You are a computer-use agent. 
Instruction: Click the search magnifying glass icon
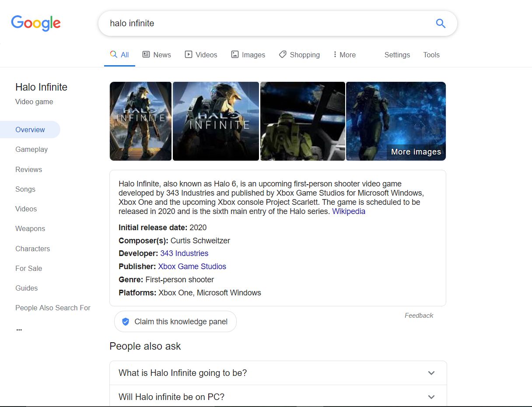click(441, 23)
